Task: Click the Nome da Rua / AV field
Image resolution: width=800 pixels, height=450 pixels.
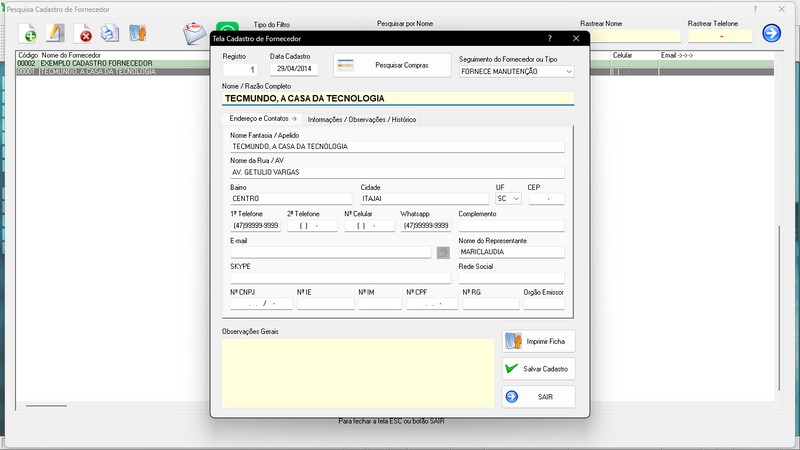Action: coord(397,172)
